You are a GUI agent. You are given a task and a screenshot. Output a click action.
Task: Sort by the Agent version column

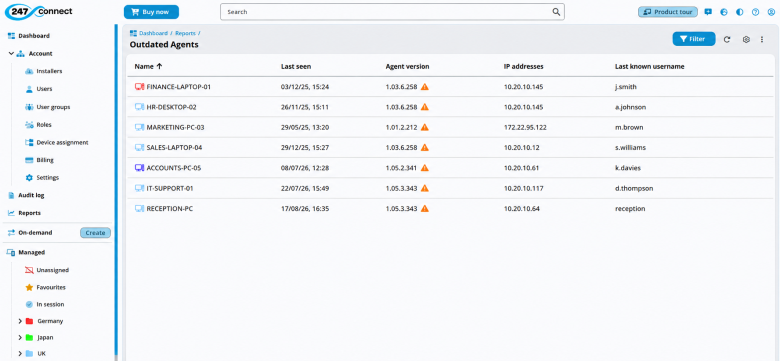click(x=407, y=66)
